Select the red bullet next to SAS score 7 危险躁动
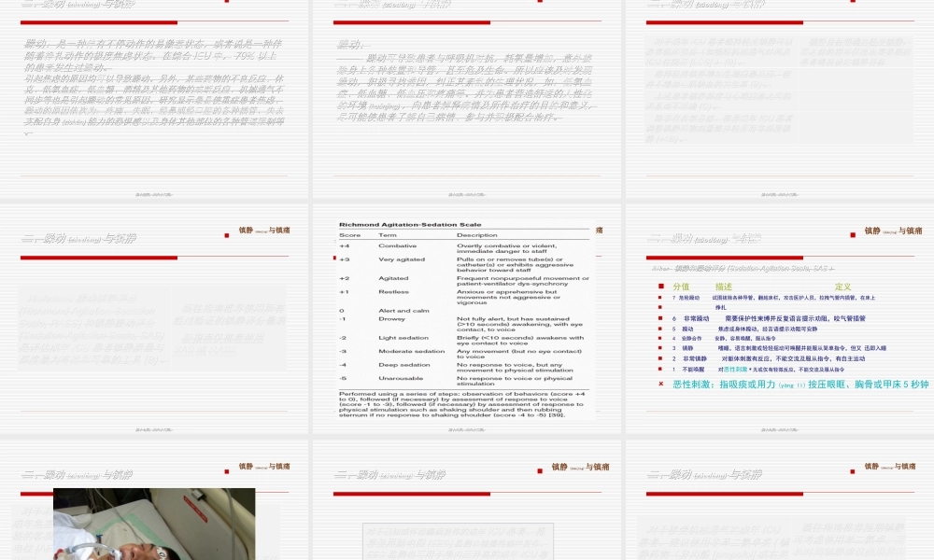Screen dimensions: 934x560 [x=660, y=297]
